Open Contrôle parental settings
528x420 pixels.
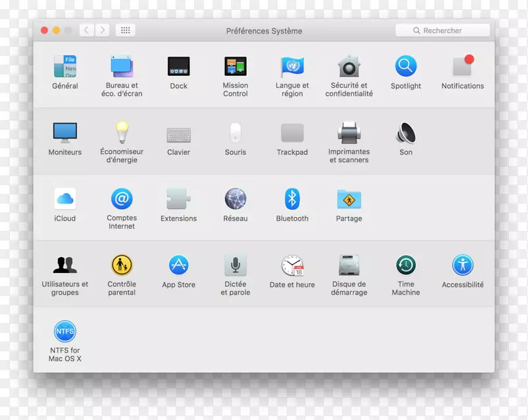coord(121,266)
